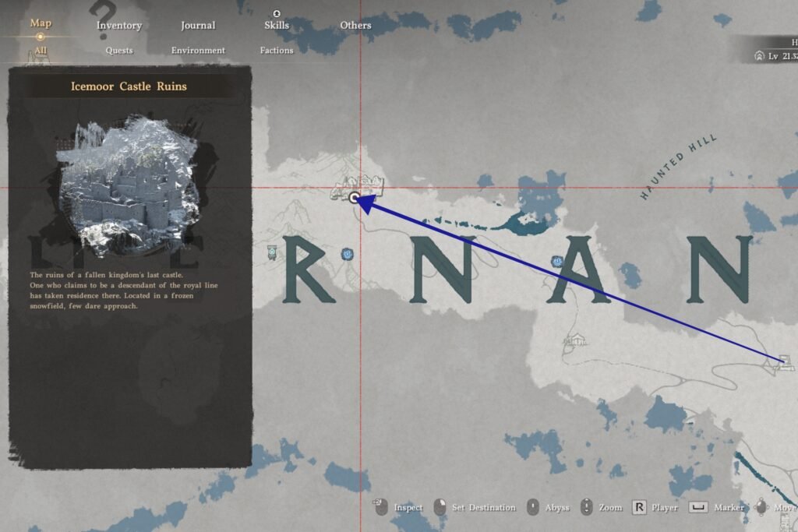Select the Factions section under Skills
This screenshot has height=532, width=798.
276,50
